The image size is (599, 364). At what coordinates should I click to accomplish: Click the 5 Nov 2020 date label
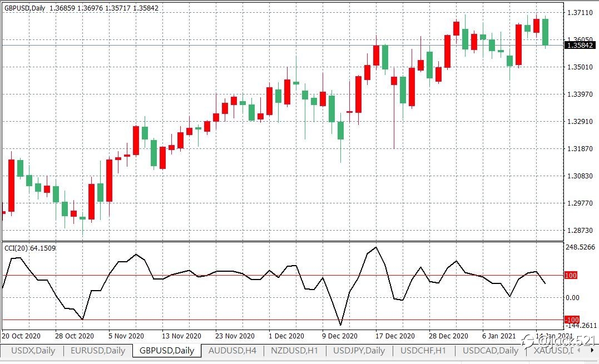point(126,336)
